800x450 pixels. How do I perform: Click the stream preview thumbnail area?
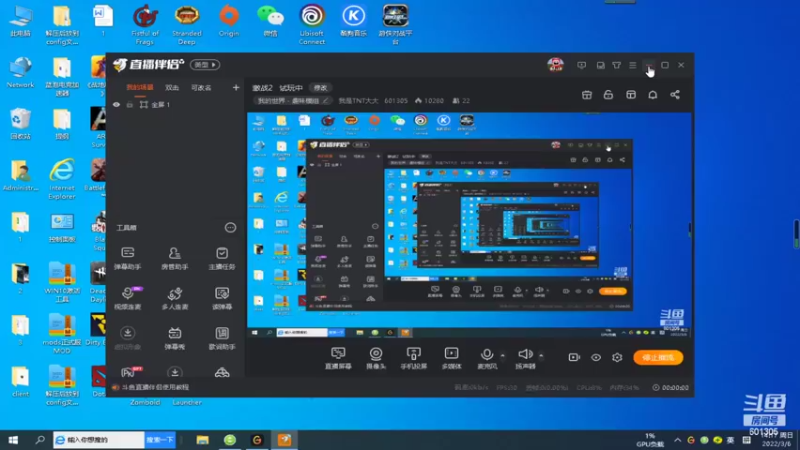point(469,225)
